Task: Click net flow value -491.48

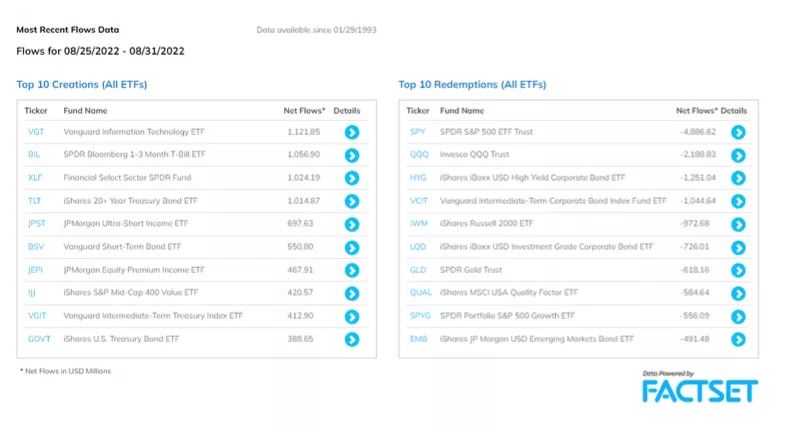Action: coord(694,339)
